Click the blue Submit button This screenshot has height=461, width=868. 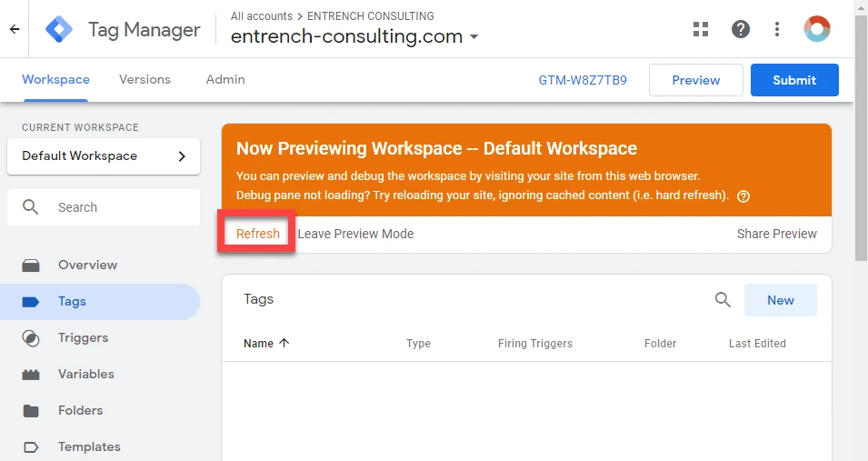794,80
